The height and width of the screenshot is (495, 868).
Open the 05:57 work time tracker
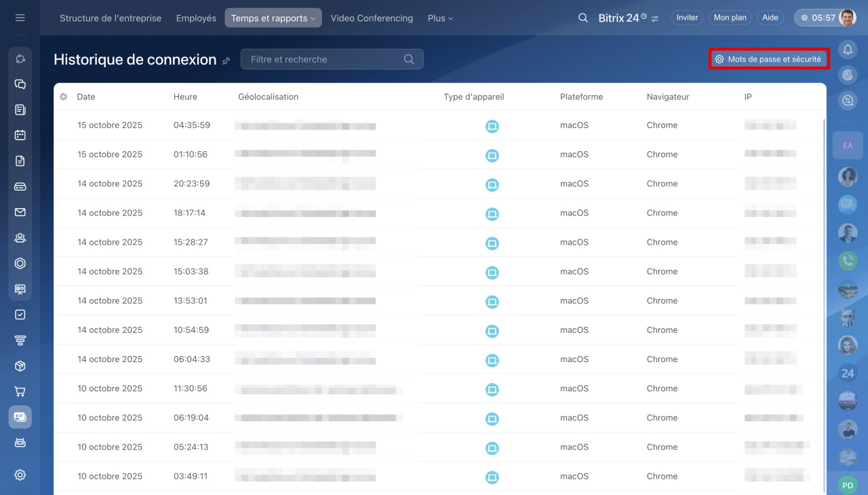point(817,18)
